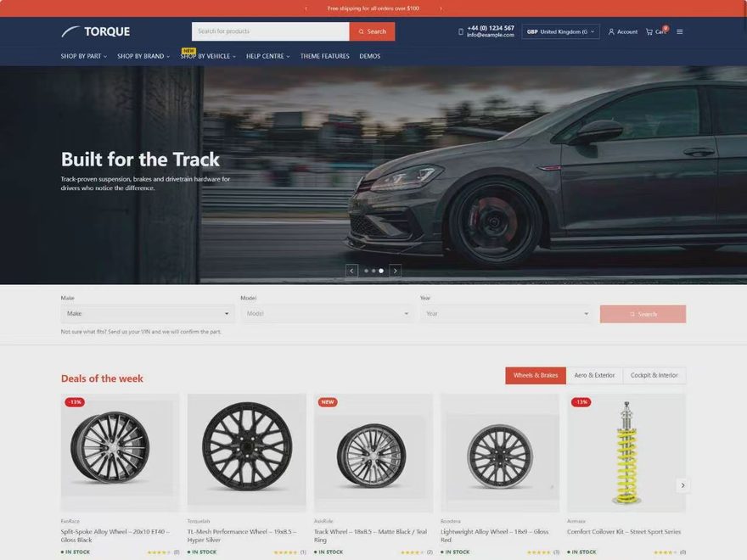Click the red product Search button

tap(372, 31)
